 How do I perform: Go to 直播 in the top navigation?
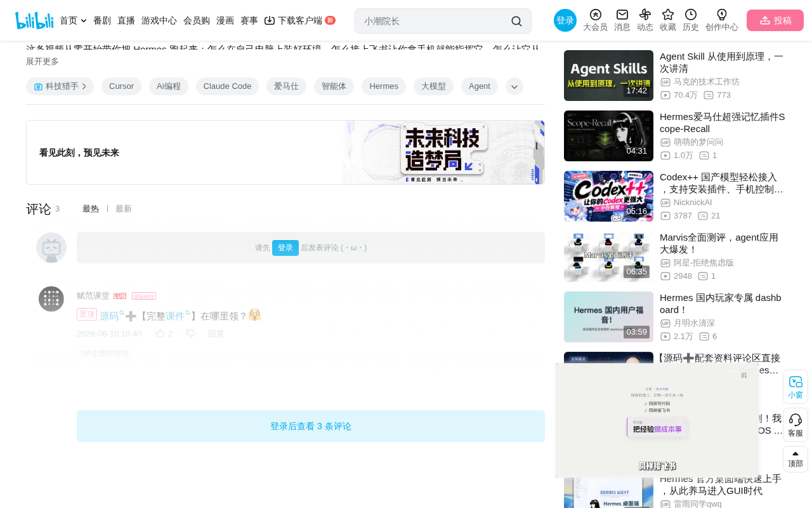(126, 20)
